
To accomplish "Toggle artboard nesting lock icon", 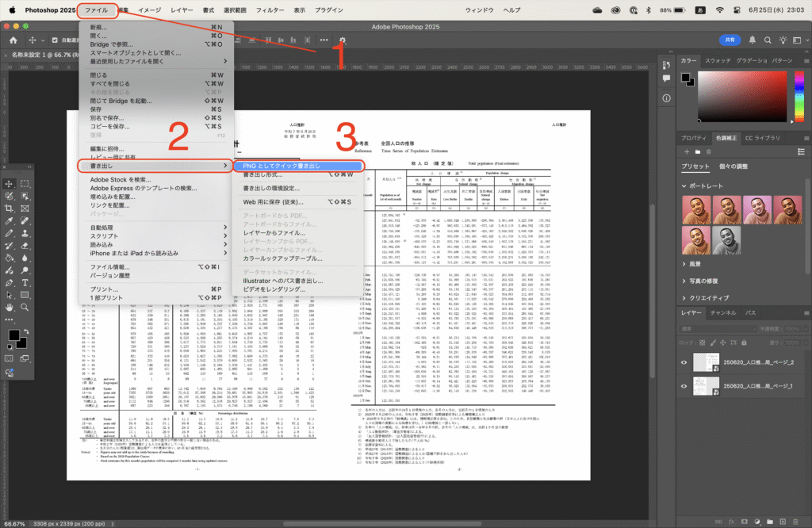I will point(733,342).
